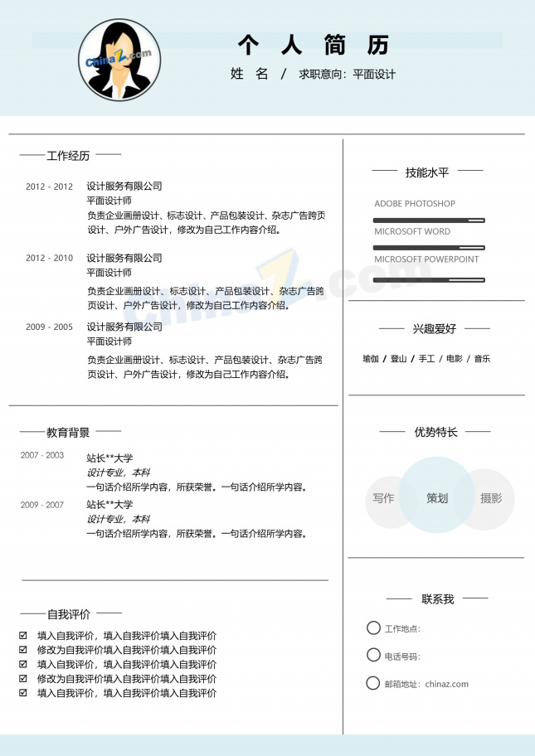Select the 邮箱地址 circle bullet
The width and height of the screenshot is (535, 756).
373,683
